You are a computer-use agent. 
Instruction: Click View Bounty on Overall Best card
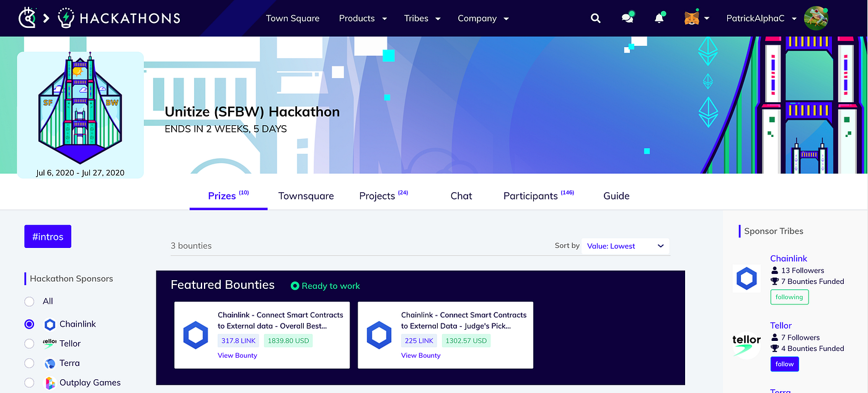(x=237, y=356)
